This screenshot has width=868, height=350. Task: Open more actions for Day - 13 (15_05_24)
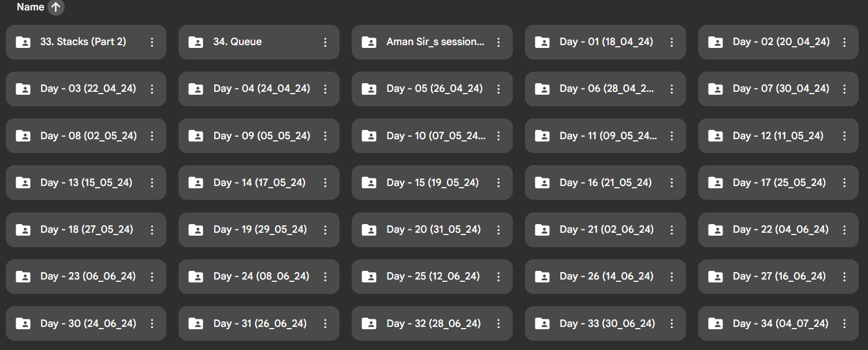pos(152,183)
